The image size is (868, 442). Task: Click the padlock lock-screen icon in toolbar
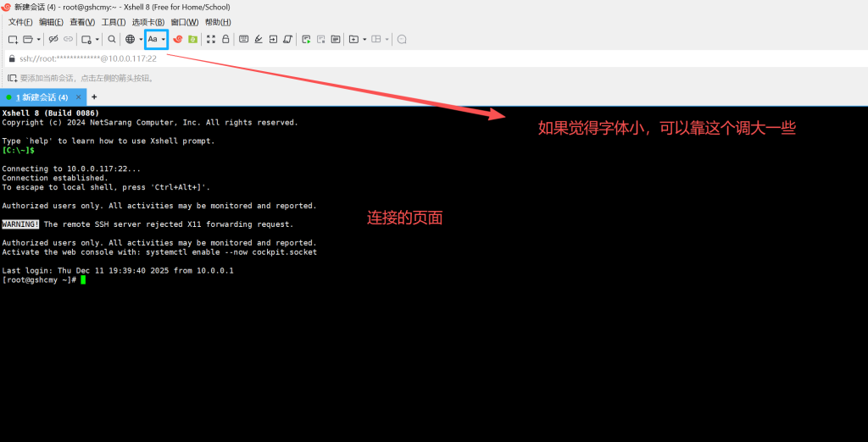(225, 39)
